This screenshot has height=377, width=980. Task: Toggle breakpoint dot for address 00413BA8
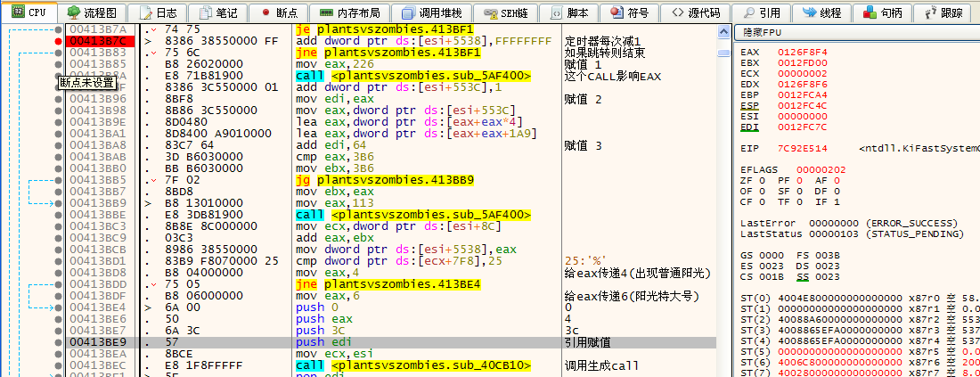58,145
